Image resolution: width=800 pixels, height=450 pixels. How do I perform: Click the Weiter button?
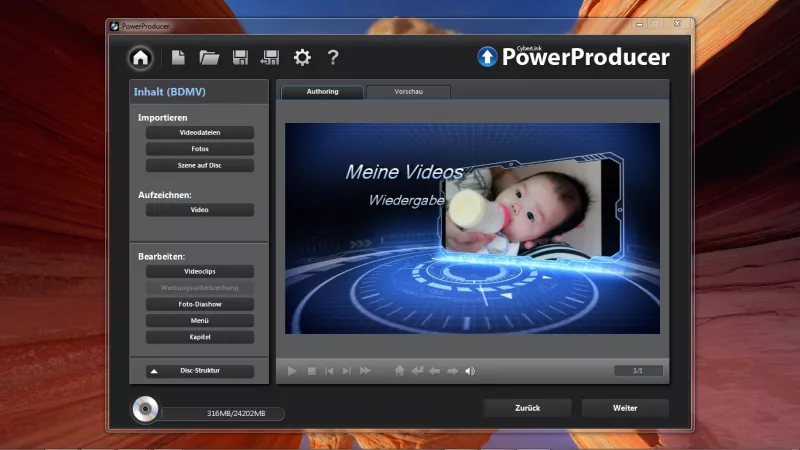(x=625, y=408)
